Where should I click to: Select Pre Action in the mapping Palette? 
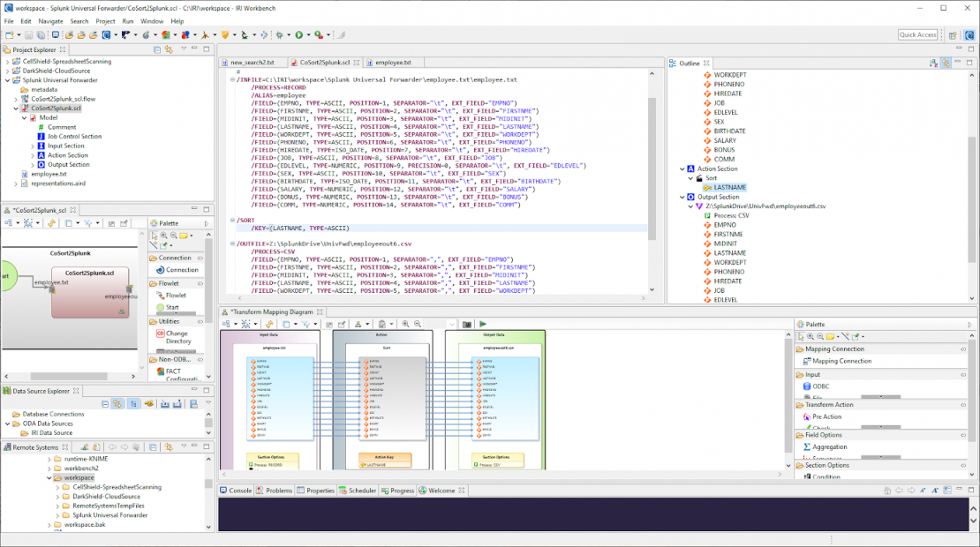click(x=822, y=416)
